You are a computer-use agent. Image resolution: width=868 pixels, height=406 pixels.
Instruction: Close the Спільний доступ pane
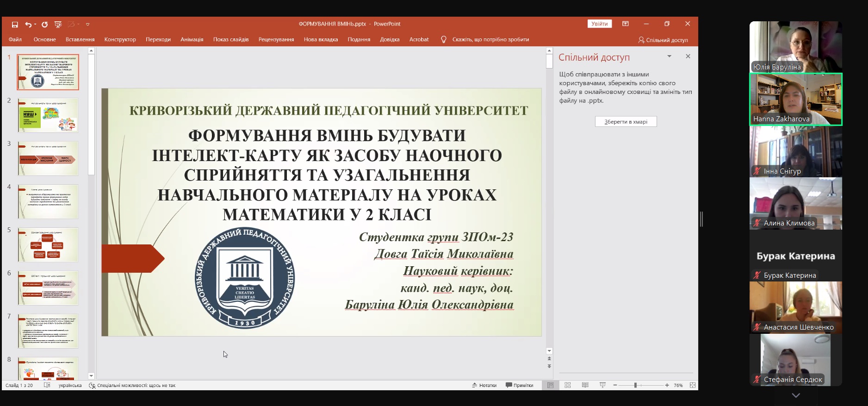688,56
